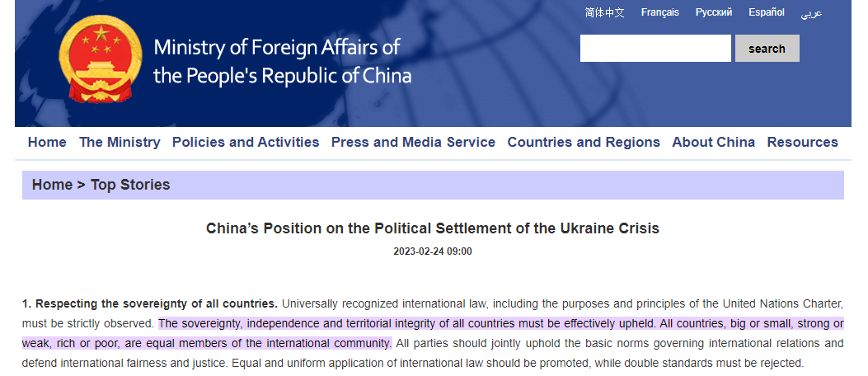
Task: Open The Ministry menu item
Action: coord(120,142)
